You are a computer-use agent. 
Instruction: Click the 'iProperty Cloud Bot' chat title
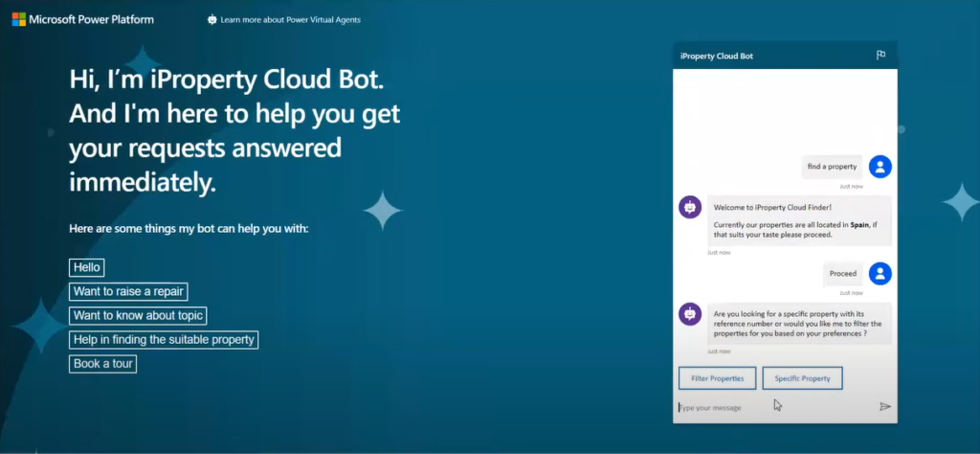[x=717, y=57]
